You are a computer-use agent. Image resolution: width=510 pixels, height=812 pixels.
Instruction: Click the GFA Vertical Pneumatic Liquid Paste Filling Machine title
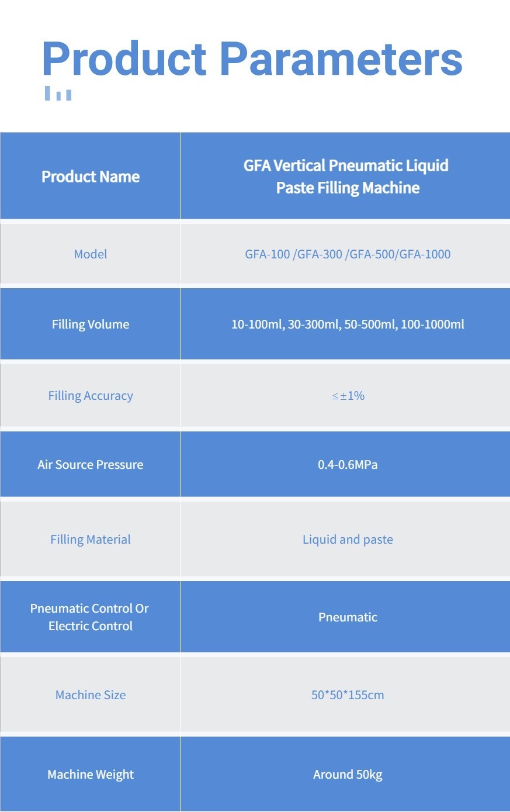point(346,177)
